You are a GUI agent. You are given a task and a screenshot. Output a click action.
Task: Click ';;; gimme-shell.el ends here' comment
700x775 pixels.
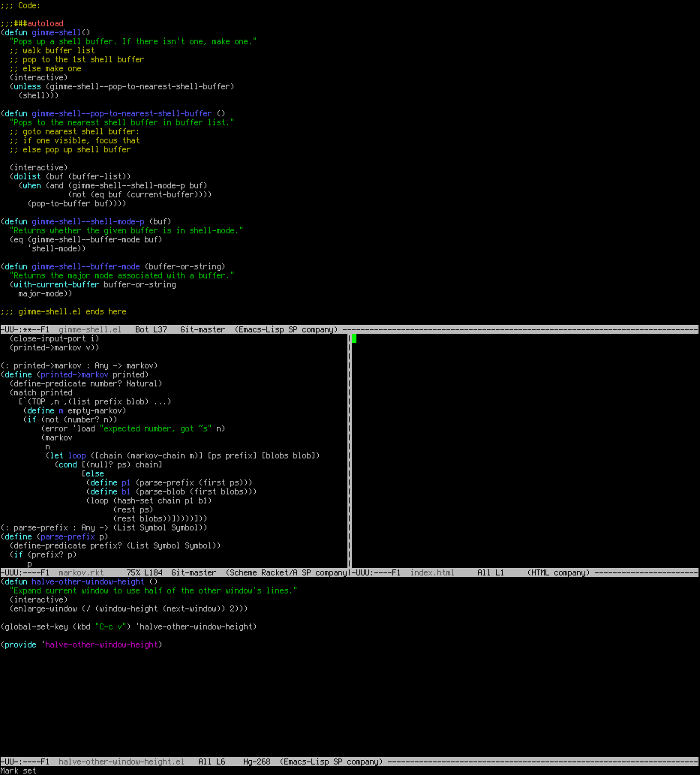(x=63, y=312)
